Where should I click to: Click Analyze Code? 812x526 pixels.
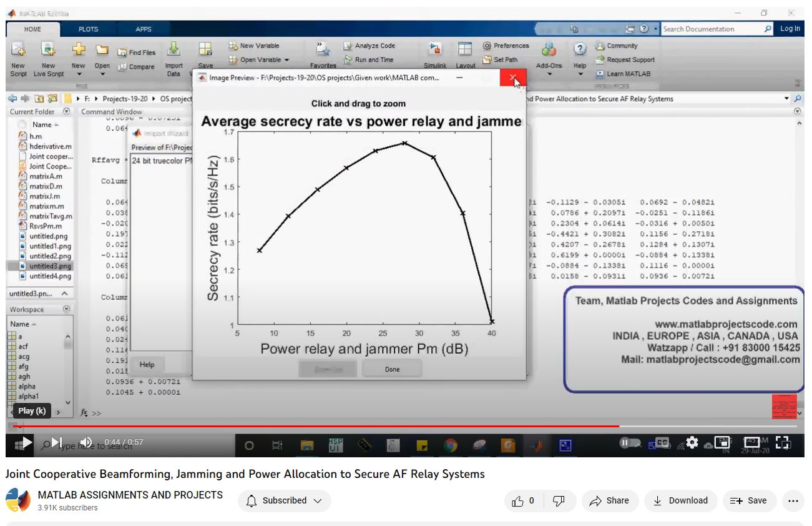pyautogui.click(x=369, y=46)
